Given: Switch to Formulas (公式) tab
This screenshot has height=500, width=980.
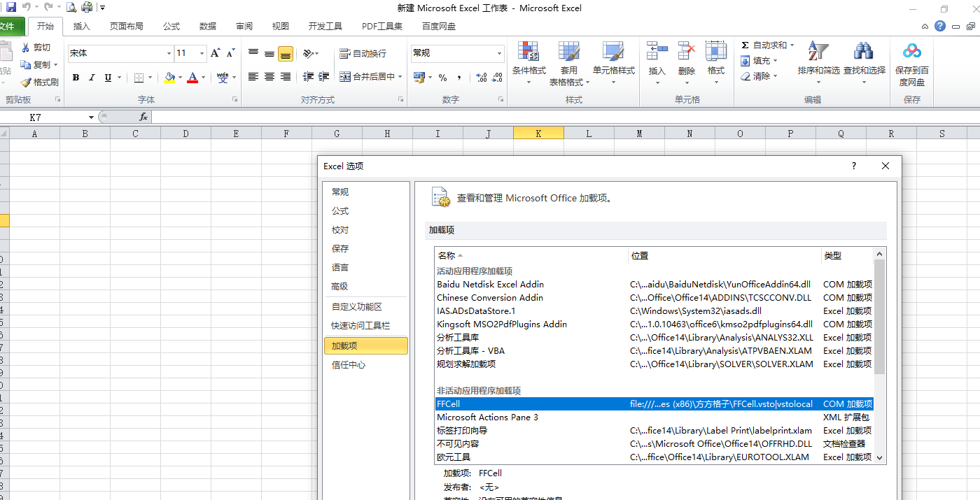Looking at the screenshot, I should click(171, 27).
